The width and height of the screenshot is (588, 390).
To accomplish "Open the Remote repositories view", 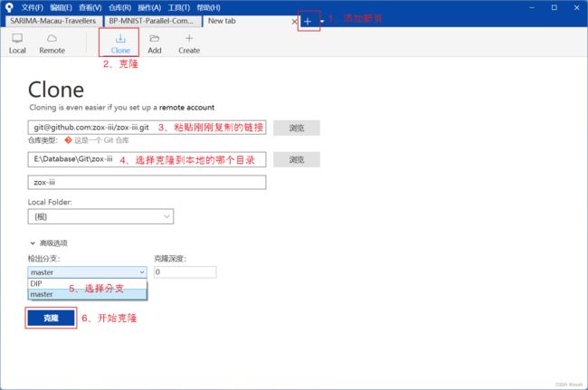I will coord(52,43).
